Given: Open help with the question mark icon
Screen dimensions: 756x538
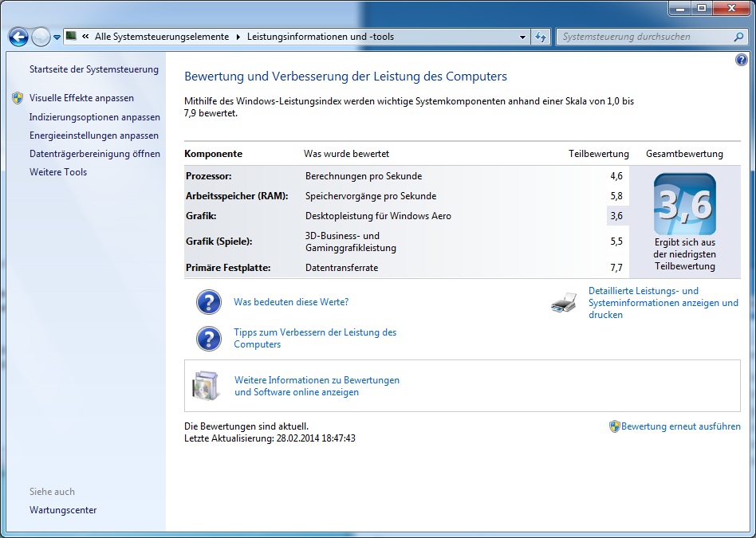Looking at the screenshot, I should [x=741, y=60].
